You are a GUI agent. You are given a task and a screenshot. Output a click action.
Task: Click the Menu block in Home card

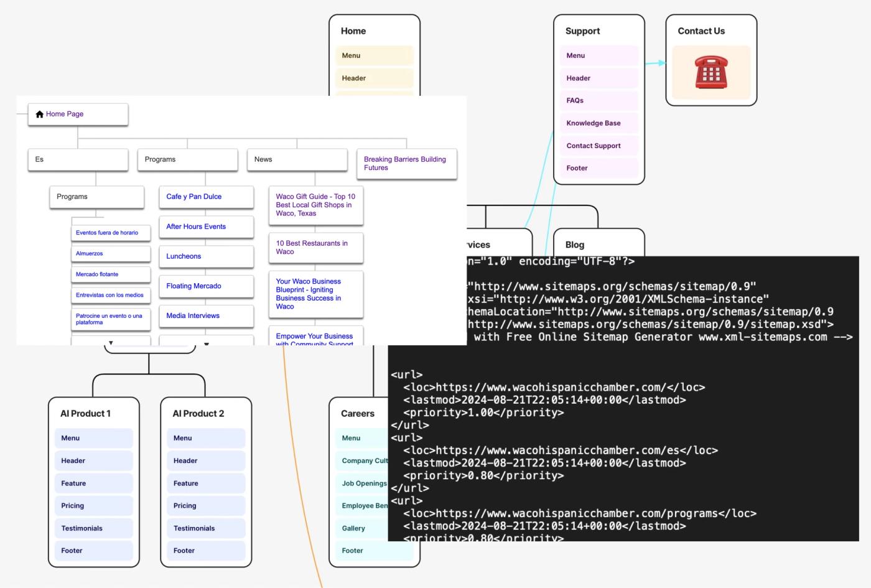(x=375, y=56)
